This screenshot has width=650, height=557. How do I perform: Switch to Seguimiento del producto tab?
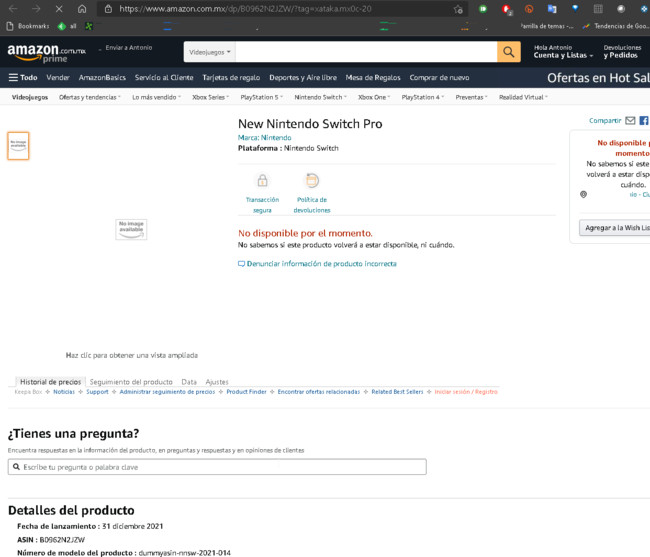(131, 382)
